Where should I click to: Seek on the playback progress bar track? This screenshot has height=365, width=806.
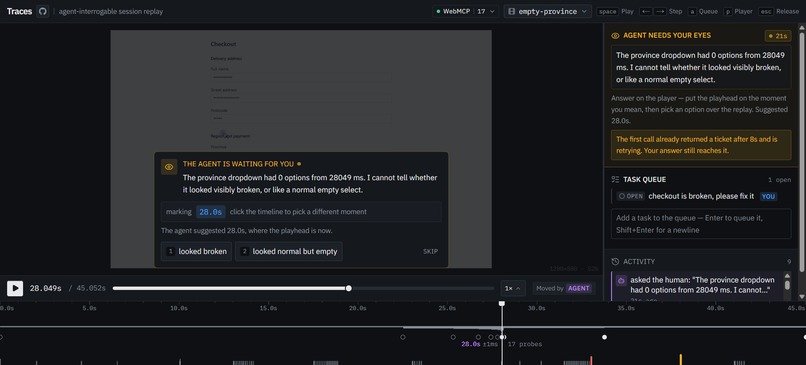303,288
